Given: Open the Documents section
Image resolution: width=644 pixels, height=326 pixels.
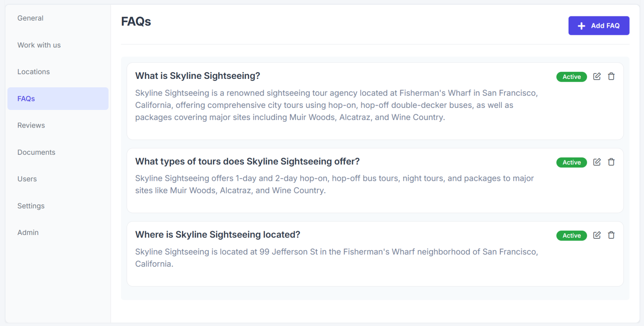Looking at the screenshot, I should tap(36, 152).
